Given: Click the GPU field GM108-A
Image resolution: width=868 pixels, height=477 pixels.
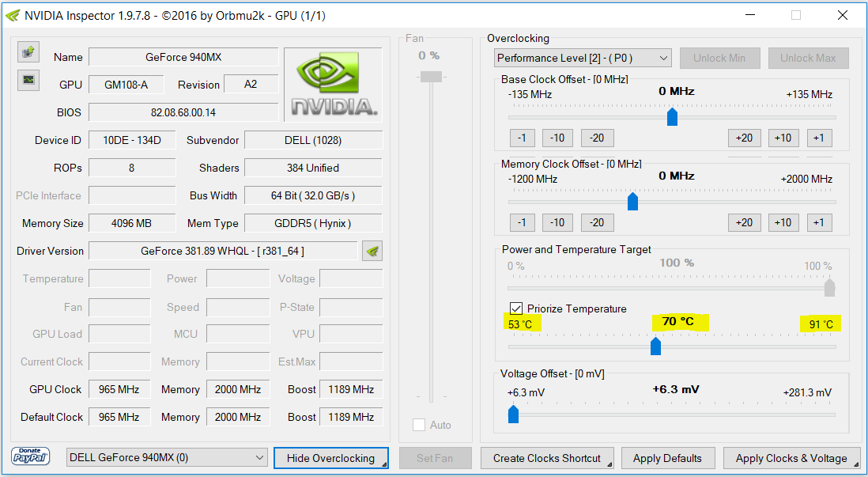Looking at the screenshot, I should 126,85.
